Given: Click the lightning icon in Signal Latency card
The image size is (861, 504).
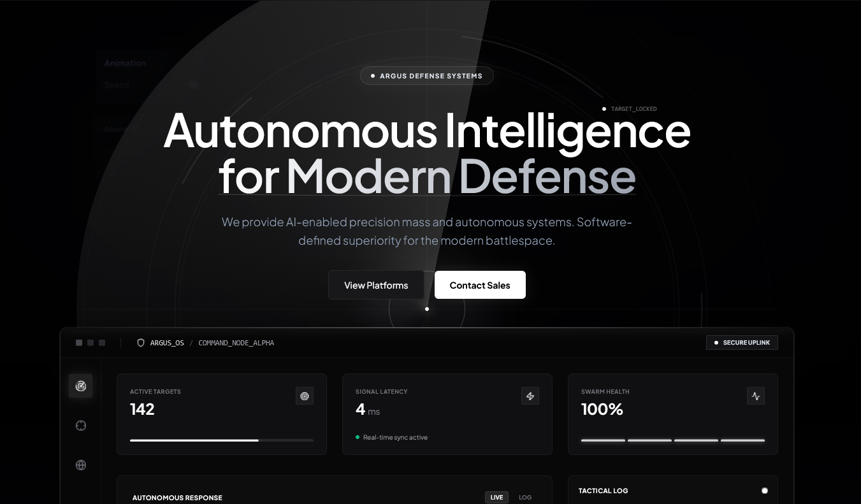Looking at the screenshot, I should pyautogui.click(x=530, y=396).
